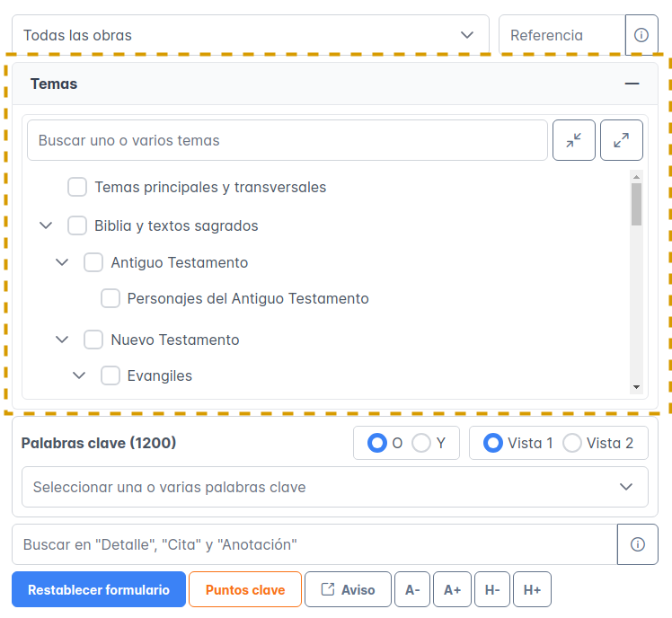Expand all themes tree icon
The width and height of the screenshot is (672, 618).
621,140
